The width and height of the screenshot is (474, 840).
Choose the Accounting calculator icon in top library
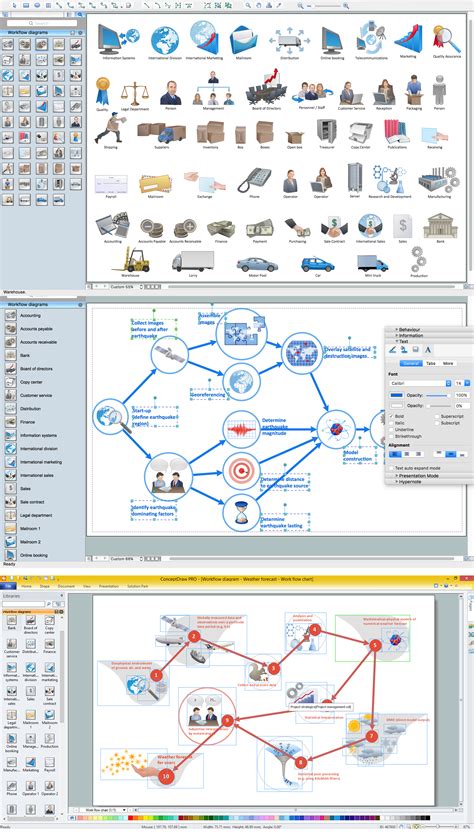112,225
